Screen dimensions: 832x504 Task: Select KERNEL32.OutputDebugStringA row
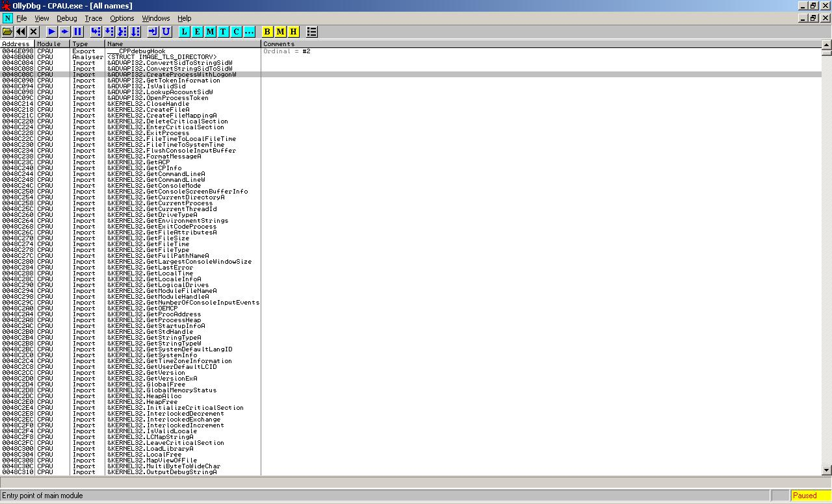pyautogui.click(x=411, y=472)
